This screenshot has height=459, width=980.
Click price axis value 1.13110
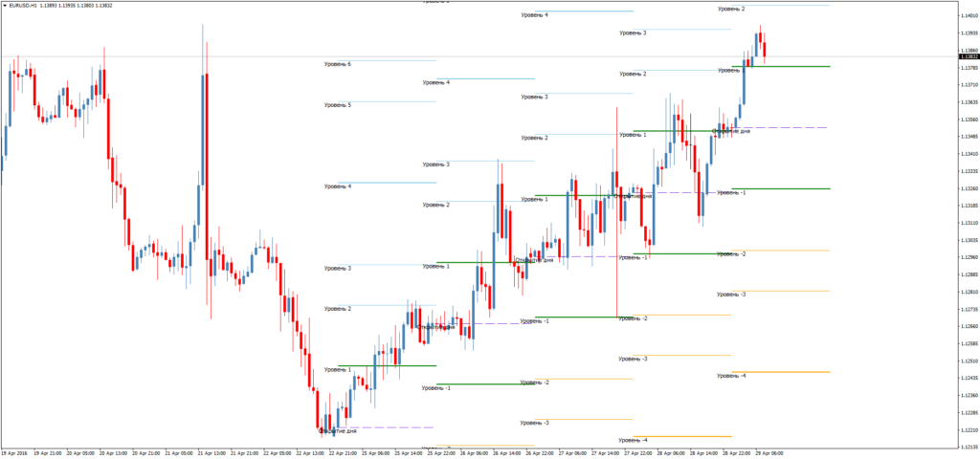(969, 223)
